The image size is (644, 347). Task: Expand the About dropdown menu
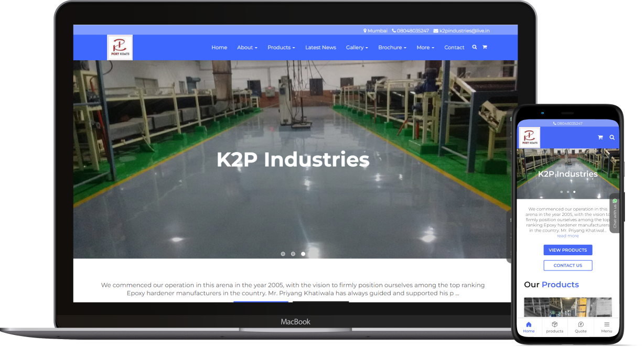tap(247, 48)
